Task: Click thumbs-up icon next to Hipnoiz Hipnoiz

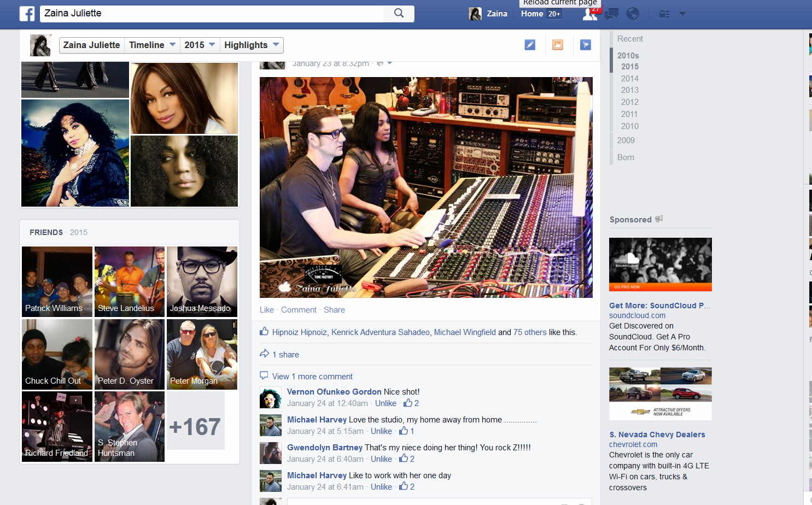Action: coord(264,331)
